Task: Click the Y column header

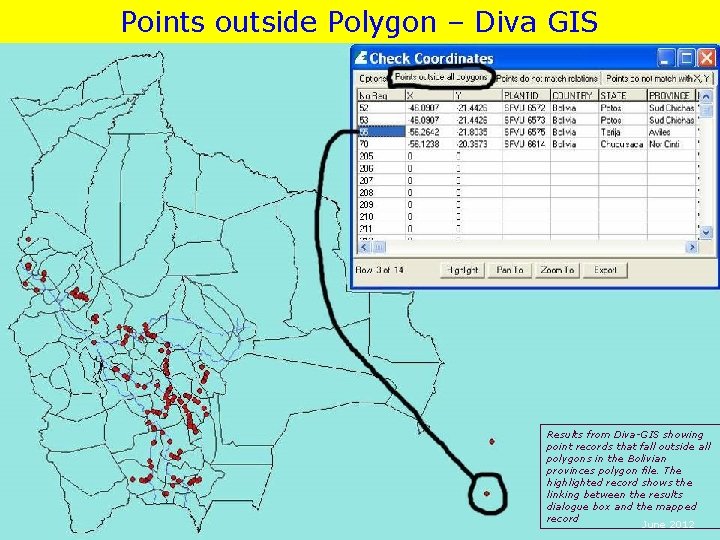Action: (478, 96)
